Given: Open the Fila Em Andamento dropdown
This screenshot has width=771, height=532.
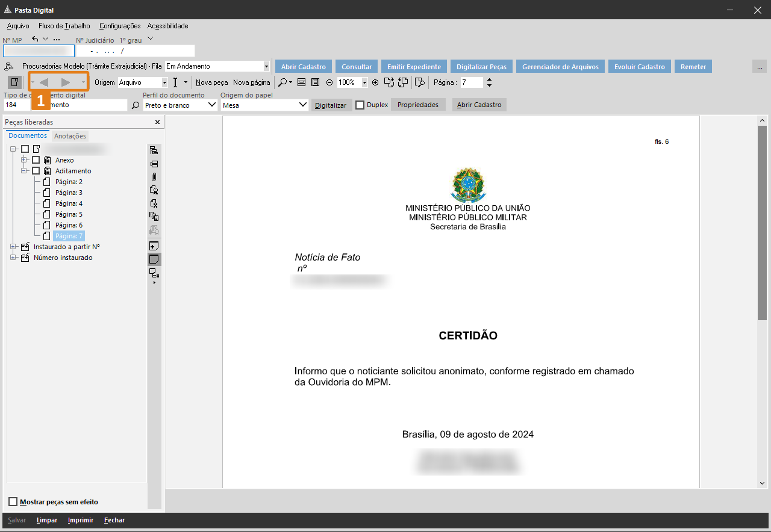Looking at the screenshot, I should 266,66.
